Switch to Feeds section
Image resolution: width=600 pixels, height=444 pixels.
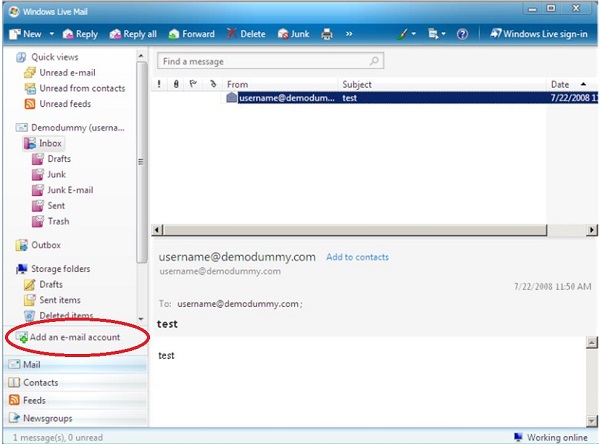click(75, 400)
